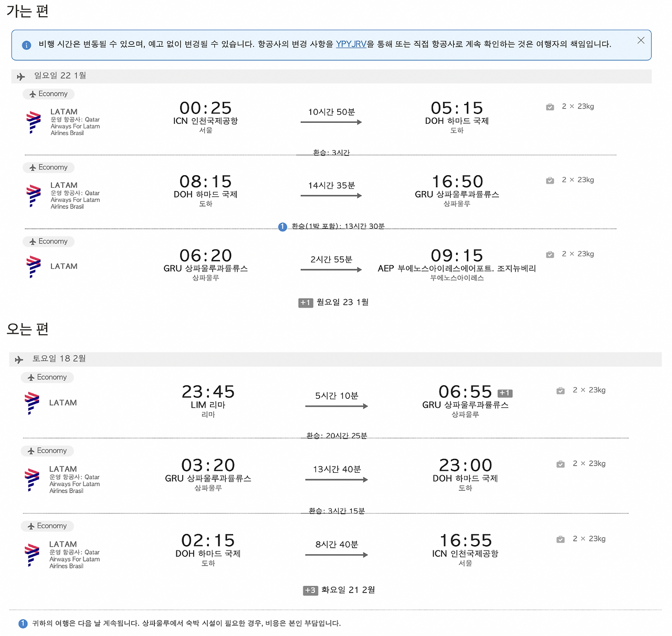Viewport: 672px width, 636px height.
Task: Click the +1 badge next to 월요일 23 1월
Action: [x=306, y=303]
